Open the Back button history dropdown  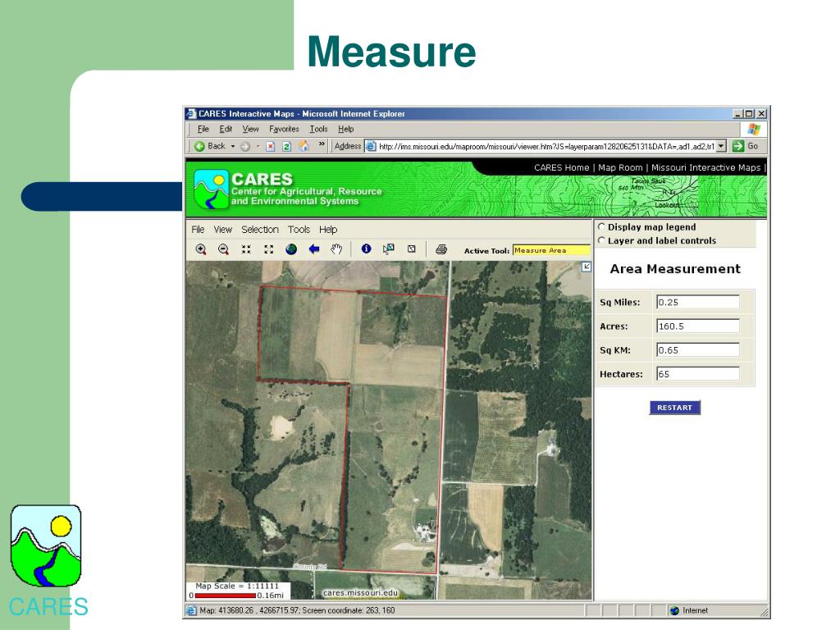[233, 146]
